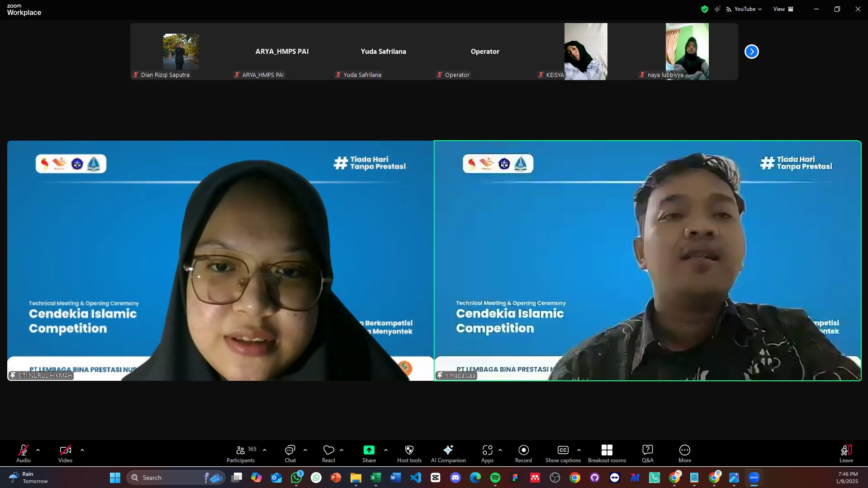This screenshot has height=488, width=868.
Task: Open the Participants panel
Action: click(x=240, y=453)
